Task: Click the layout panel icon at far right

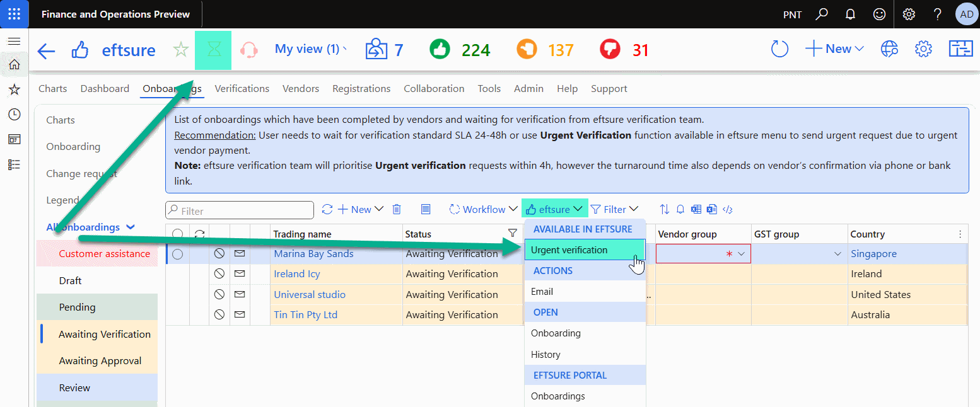Action: click(x=961, y=49)
